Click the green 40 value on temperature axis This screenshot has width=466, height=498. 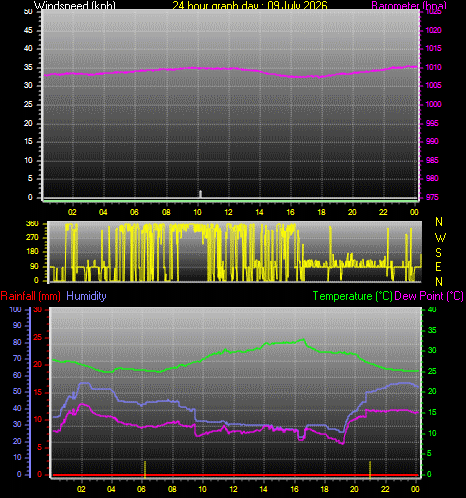(x=432, y=310)
